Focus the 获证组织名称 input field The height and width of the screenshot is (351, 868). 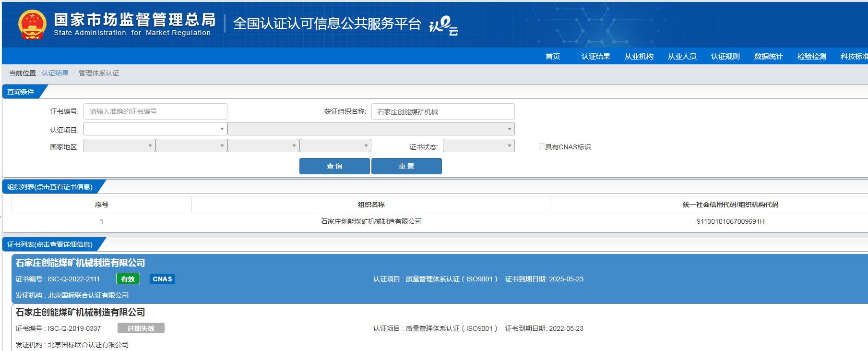443,111
